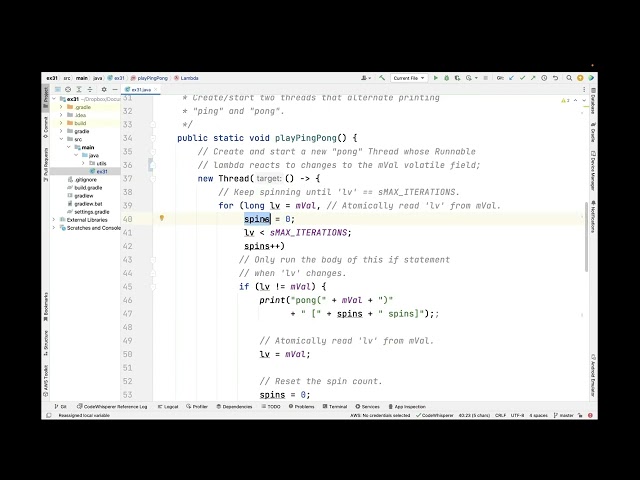The image size is (640, 480).
Task: Expand Scratches and Consoles node
Action: pyautogui.click(x=54, y=228)
